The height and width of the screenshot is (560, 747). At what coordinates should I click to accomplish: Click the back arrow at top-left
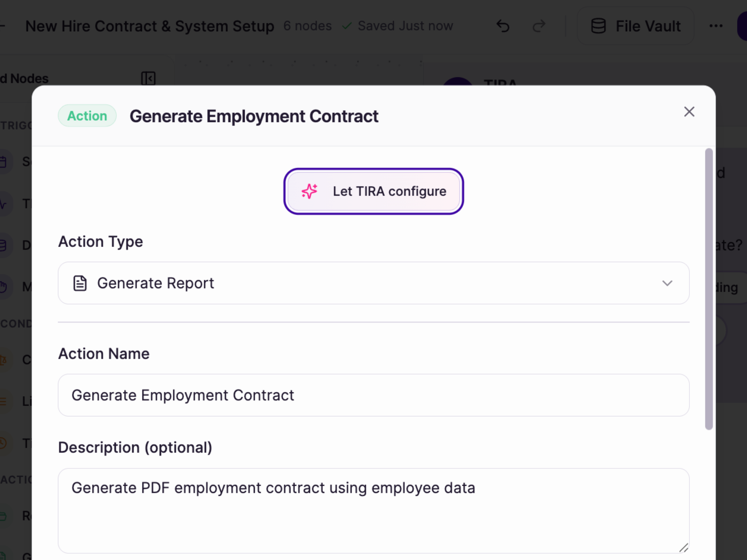pyautogui.click(x=2, y=26)
